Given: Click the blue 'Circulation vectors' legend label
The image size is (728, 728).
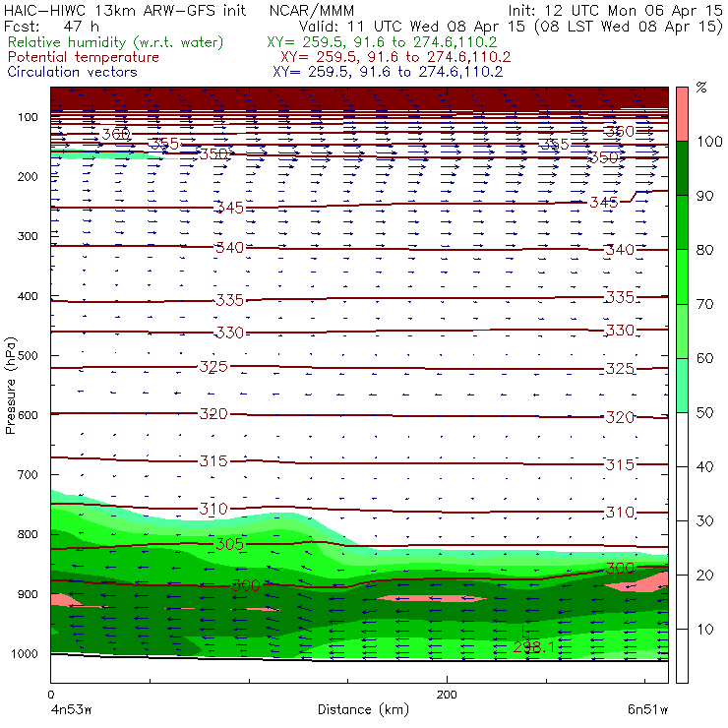Looking at the screenshot, I should [72, 72].
